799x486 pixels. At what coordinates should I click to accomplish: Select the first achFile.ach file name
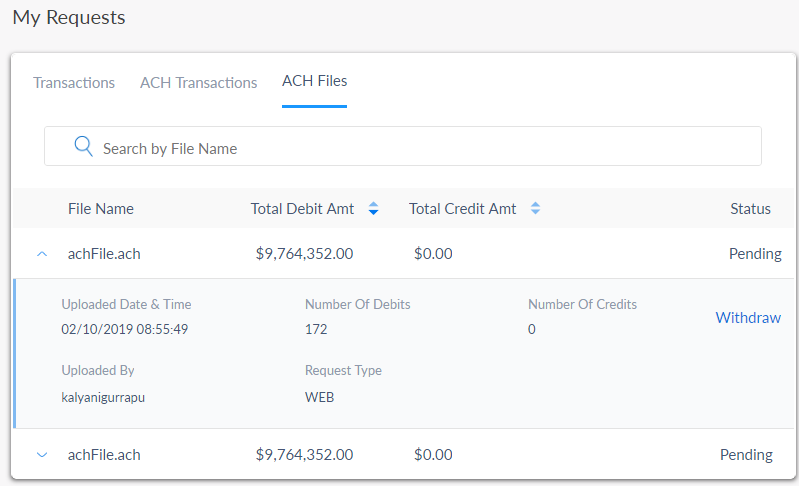point(104,254)
